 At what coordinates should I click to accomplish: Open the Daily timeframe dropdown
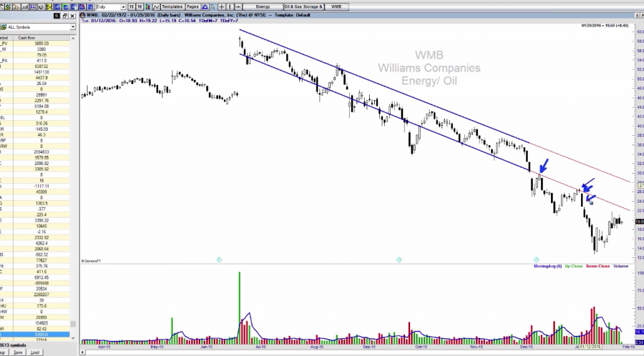(x=123, y=7)
